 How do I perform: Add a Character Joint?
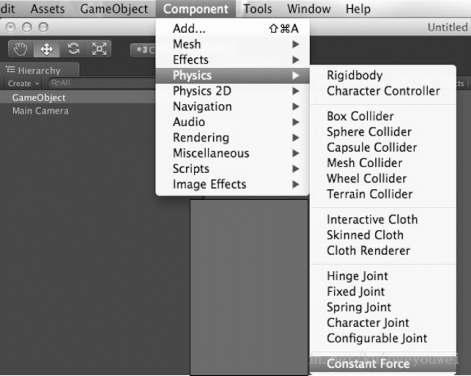tap(383, 323)
